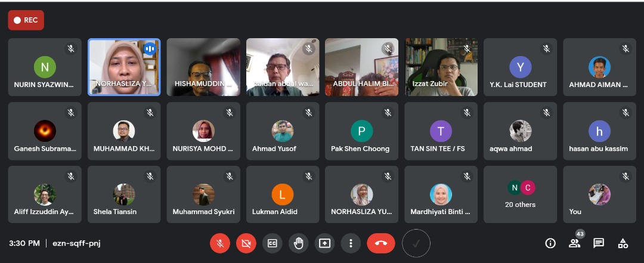644x263 pixels.
Task: Turn on closed captions
Action: (x=273, y=243)
